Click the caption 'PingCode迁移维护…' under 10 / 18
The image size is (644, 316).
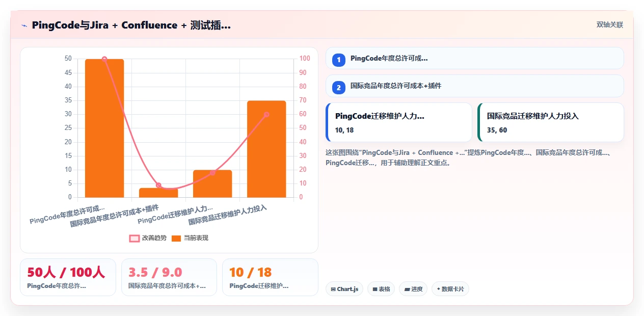point(259,286)
